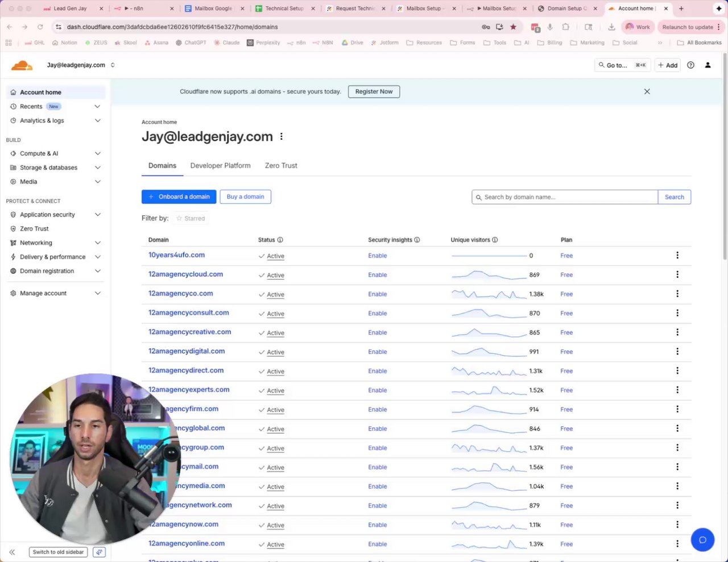
Task: Open the 12amagencyco.com domain link
Action: 180,293
